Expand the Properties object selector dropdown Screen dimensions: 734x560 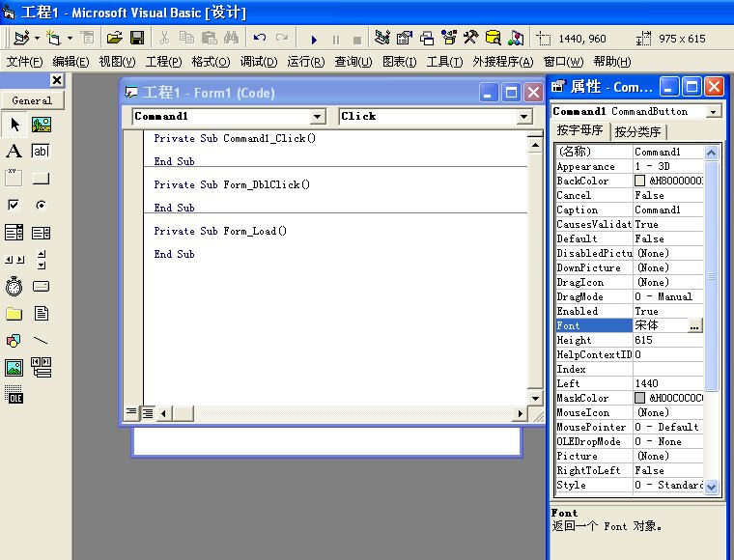[714, 112]
